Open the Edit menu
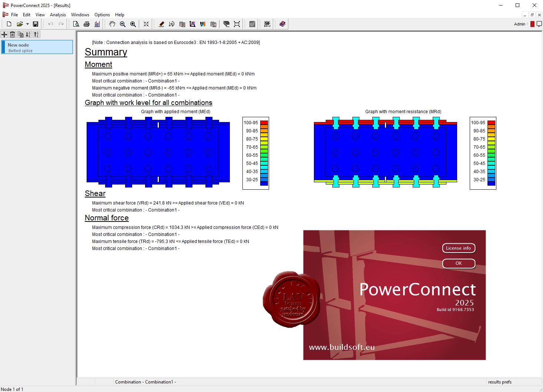Viewport: 543px width, 392px height. (x=27, y=15)
